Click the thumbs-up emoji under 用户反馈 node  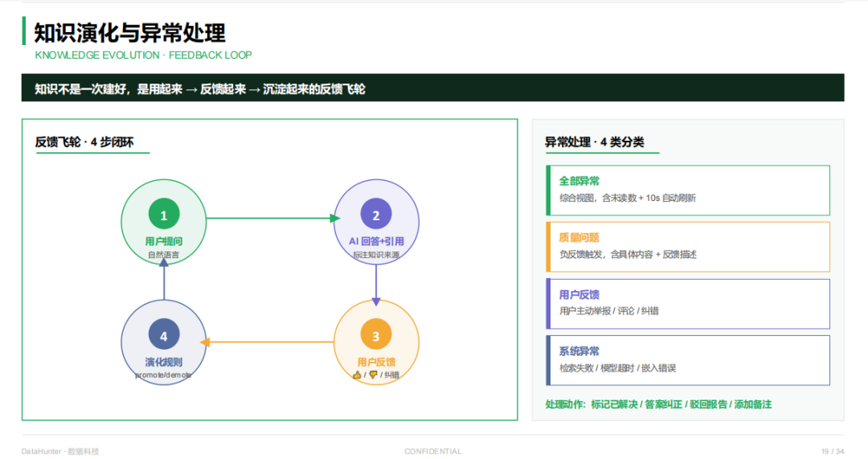pyautogui.click(x=357, y=375)
